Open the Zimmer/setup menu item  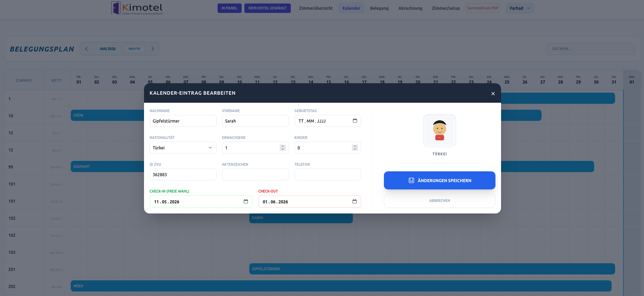[446, 8]
